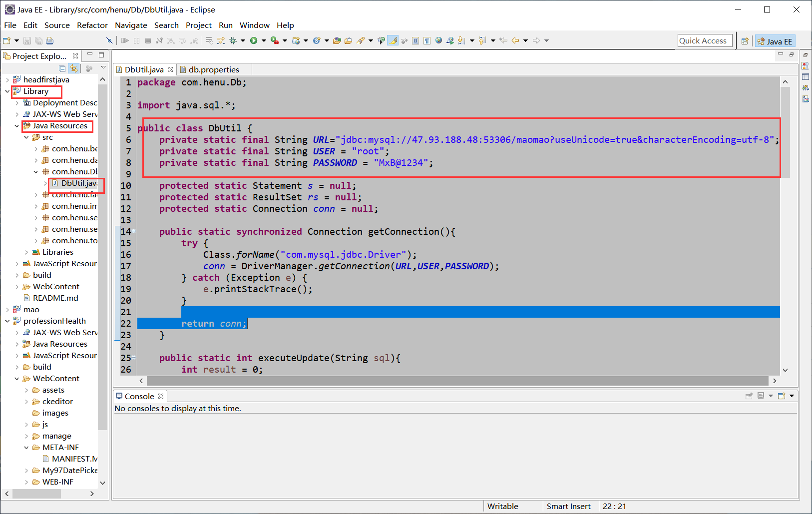This screenshot has height=514, width=812.
Task: Open the Run button dropdown arrow
Action: tap(264, 41)
